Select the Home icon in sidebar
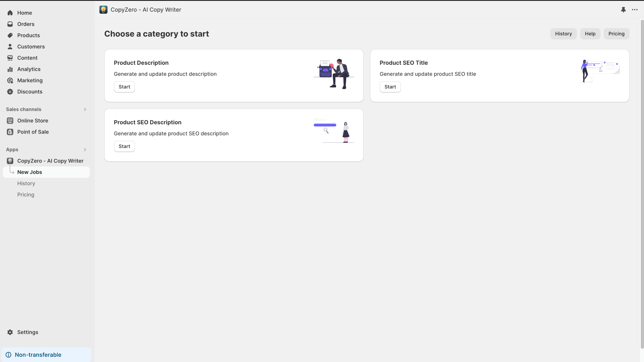This screenshot has height=362, width=644. [x=10, y=12]
